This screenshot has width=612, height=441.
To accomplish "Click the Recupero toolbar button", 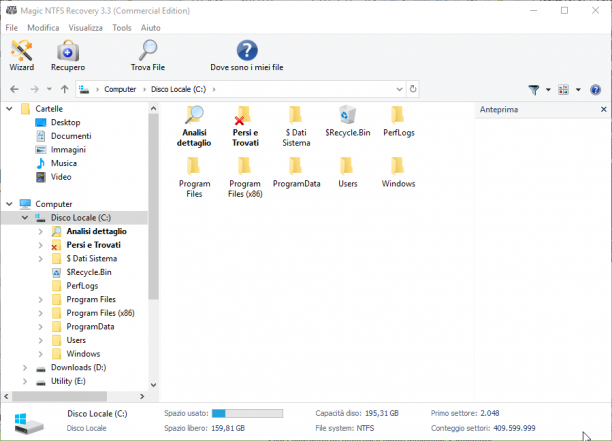I will pyautogui.click(x=68, y=55).
